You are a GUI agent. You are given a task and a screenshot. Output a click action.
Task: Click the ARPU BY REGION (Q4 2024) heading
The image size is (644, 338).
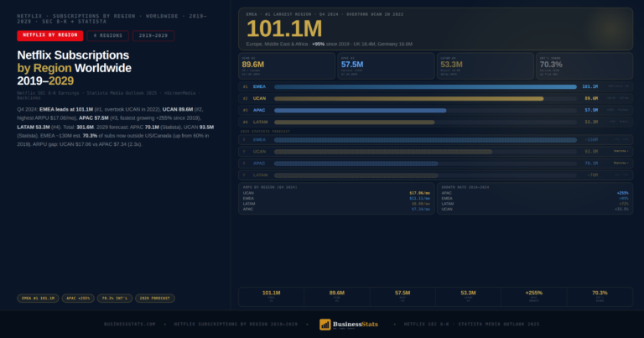pos(270,187)
